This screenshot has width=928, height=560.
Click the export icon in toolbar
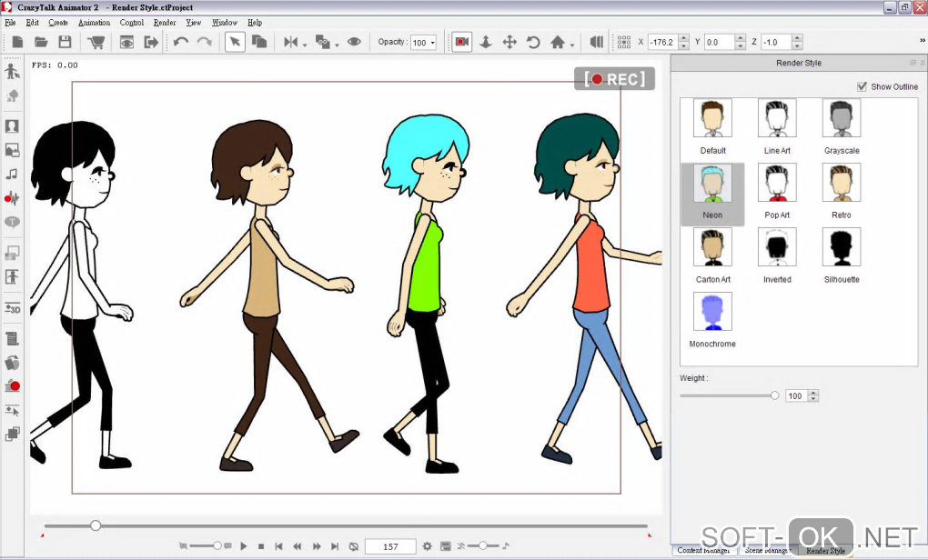tap(151, 42)
